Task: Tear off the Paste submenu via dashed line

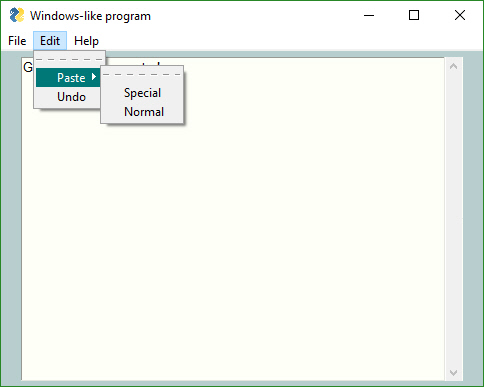Action: (142, 75)
